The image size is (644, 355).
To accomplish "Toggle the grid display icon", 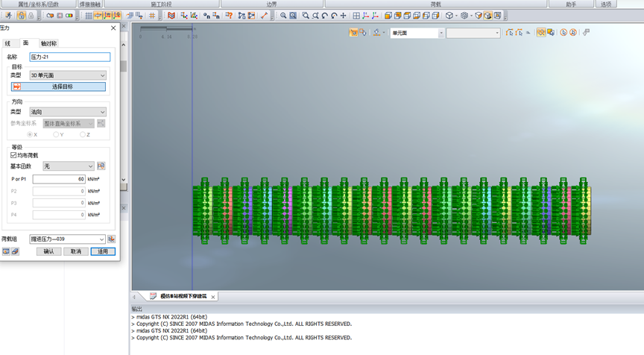I will coord(89,16).
